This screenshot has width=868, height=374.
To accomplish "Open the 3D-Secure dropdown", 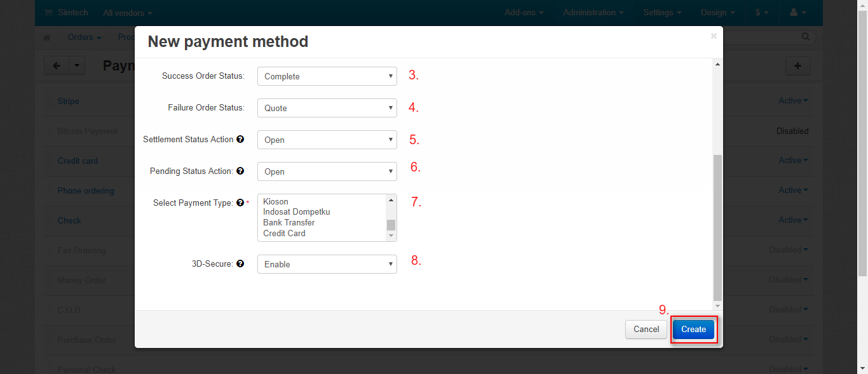I will 327,264.
